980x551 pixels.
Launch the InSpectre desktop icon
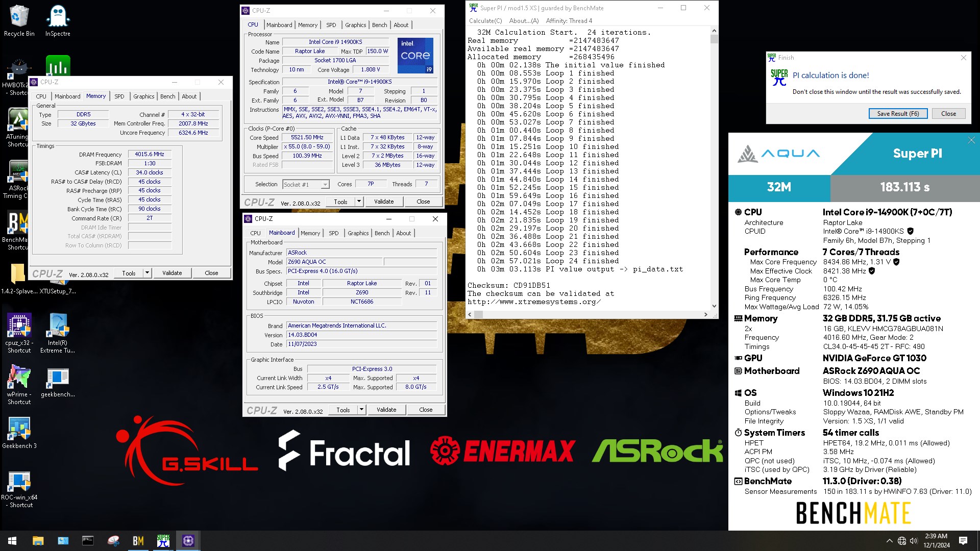tap(58, 20)
